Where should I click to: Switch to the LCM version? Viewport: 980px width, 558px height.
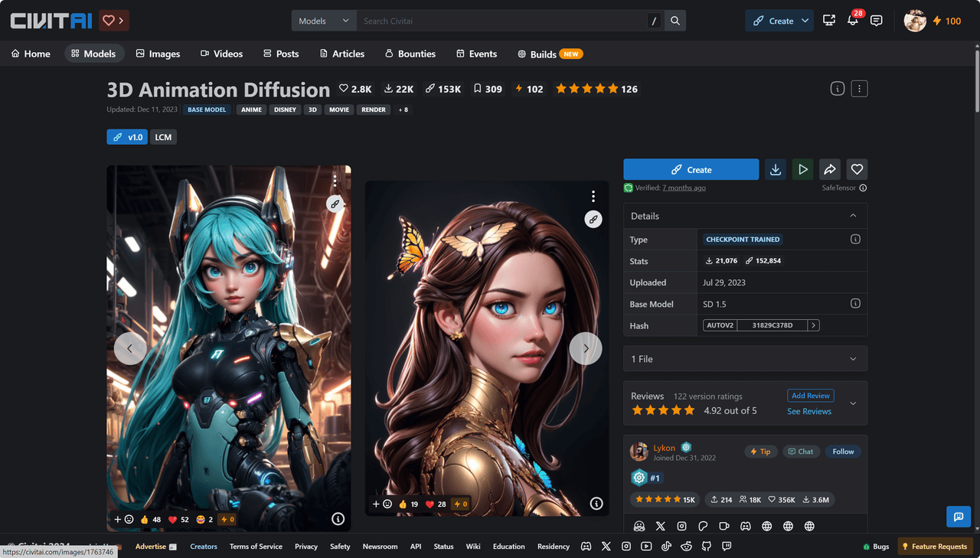click(163, 137)
